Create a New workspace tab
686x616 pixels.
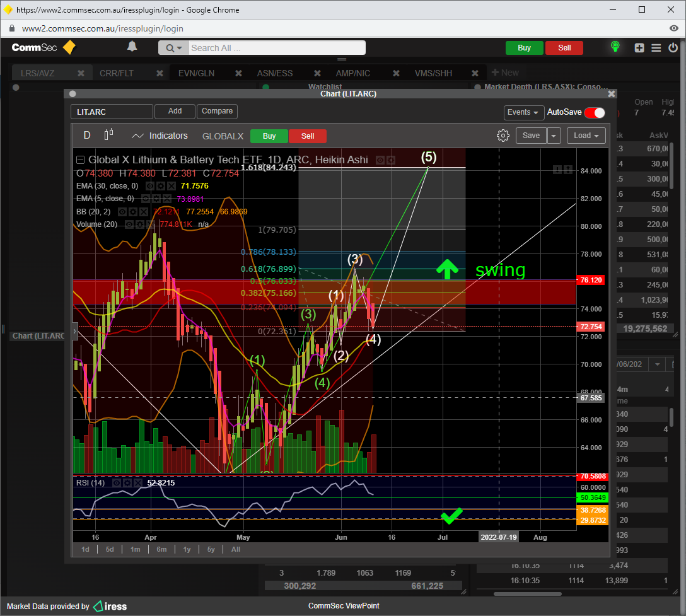click(505, 73)
